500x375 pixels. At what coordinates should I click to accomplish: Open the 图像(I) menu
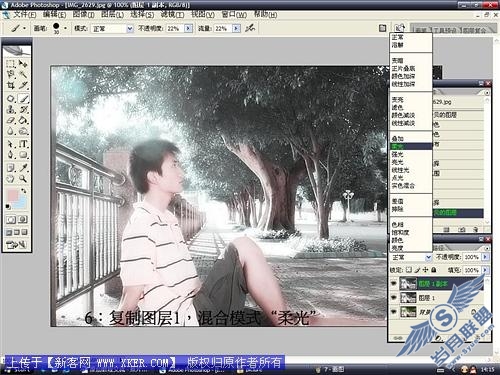point(84,15)
